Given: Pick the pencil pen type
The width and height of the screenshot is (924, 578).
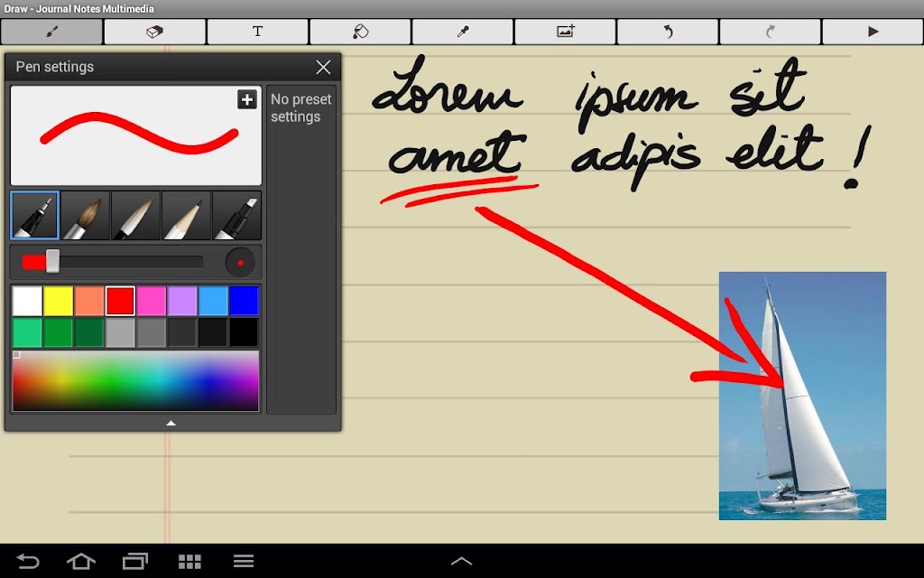Looking at the screenshot, I should click(x=186, y=215).
